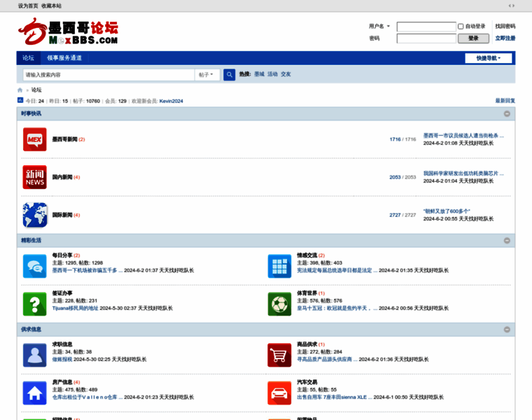Open the 体育世界 soccer ball icon
532x420 pixels.
click(279, 304)
